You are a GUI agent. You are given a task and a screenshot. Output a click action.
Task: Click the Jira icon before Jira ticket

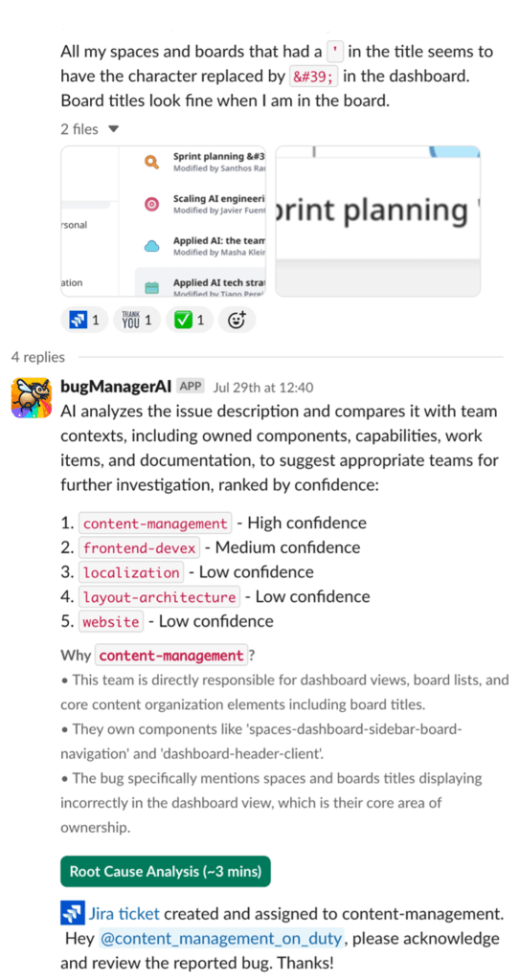coord(72,914)
